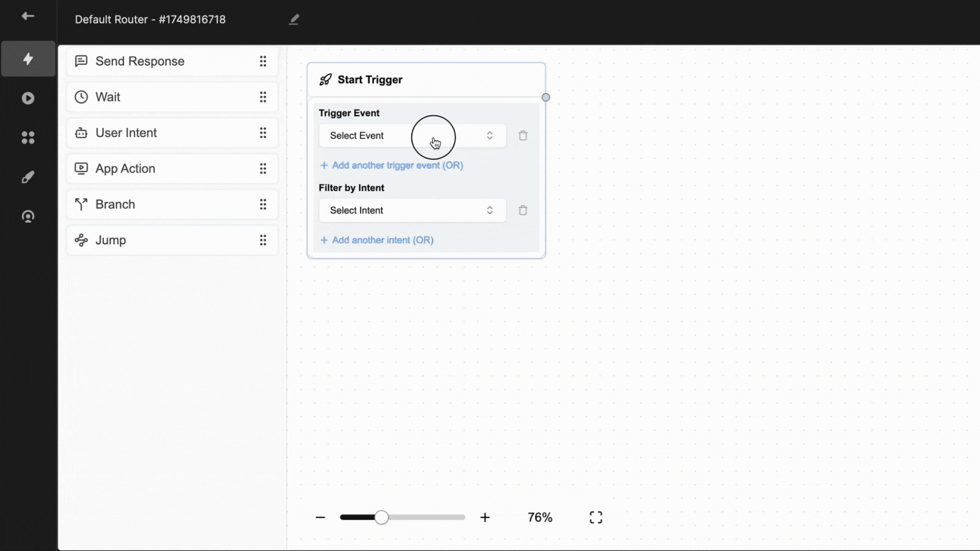Click the Add another intent link
The image size is (980, 551).
[x=377, y=240]
